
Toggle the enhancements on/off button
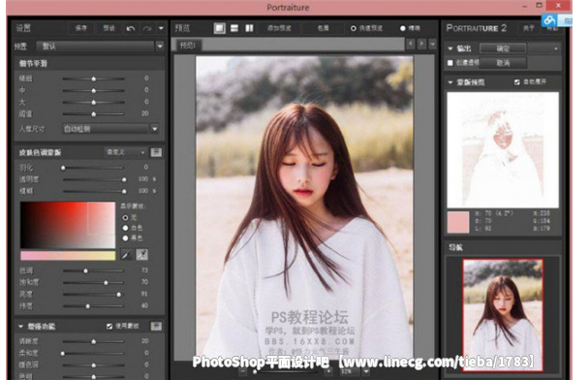point(156,326)
